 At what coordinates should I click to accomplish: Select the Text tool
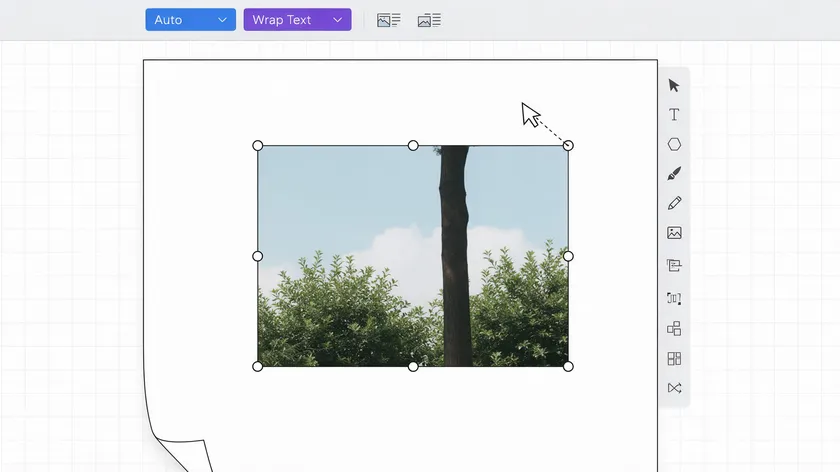(x=674, y=115)
